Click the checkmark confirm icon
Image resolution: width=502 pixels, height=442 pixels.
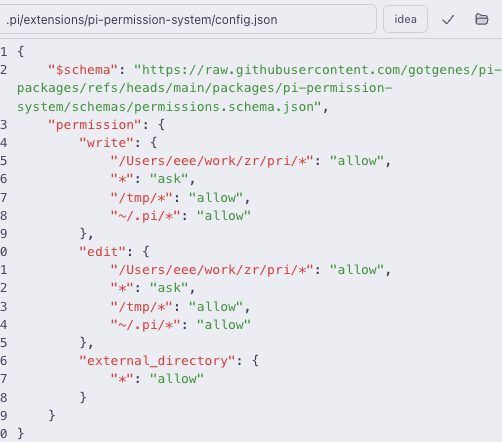click(x=448, y=20)
